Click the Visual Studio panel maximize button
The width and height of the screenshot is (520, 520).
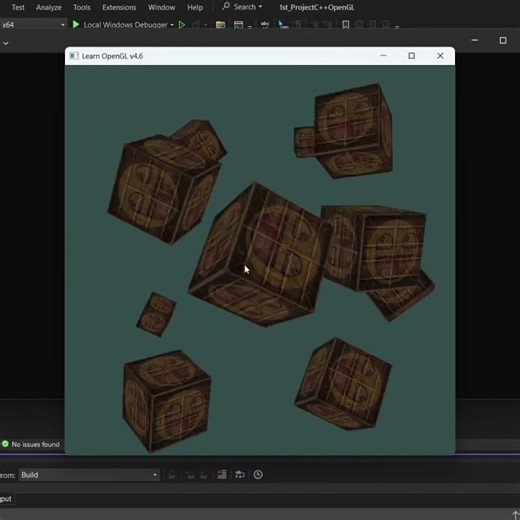tap(503, 40)
